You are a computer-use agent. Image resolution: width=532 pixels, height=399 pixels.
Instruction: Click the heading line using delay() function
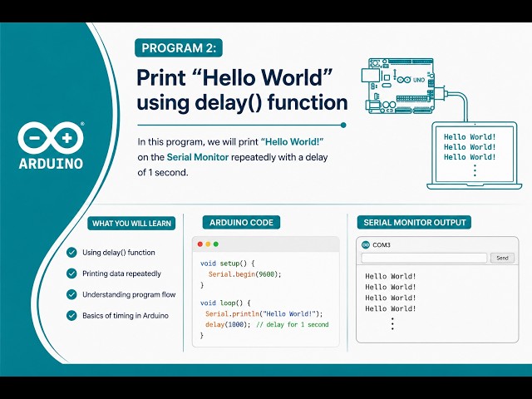(242, 103)
